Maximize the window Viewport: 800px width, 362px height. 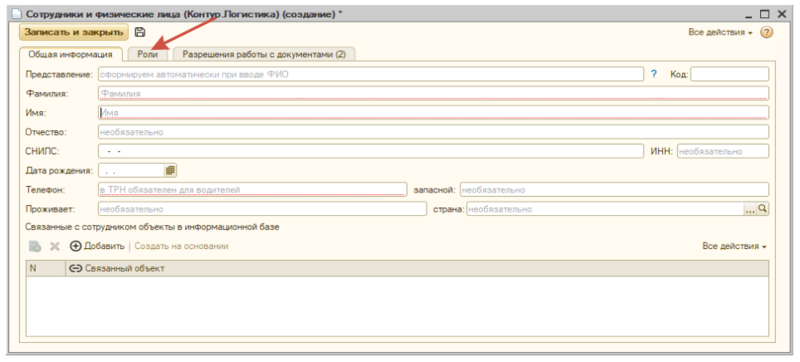(764, 15)
